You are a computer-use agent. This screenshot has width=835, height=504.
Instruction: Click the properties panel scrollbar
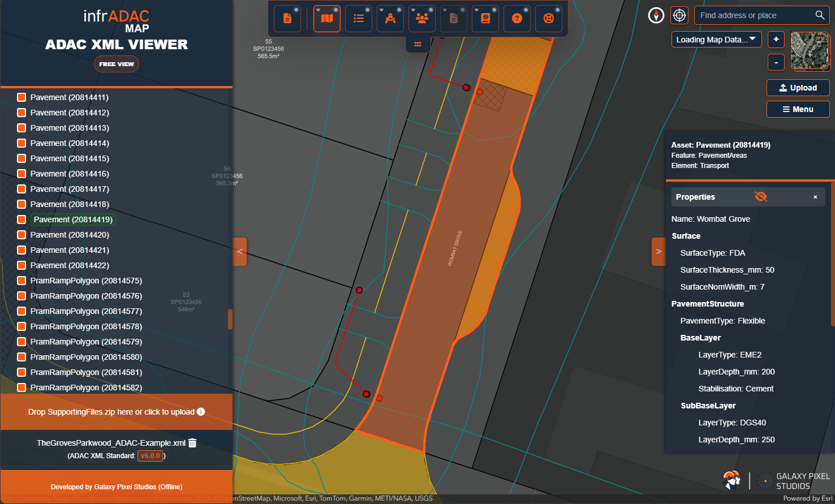833,254
